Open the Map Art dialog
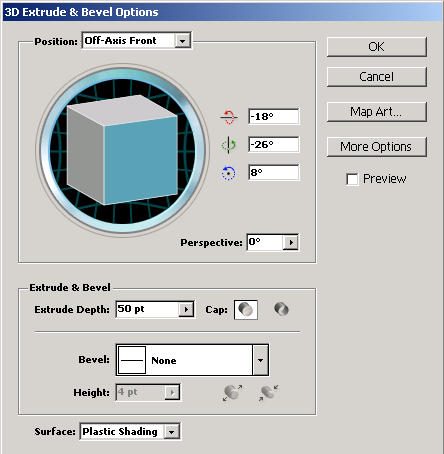The width and height of the screenshot is (444, 454). tap(377, 112)
